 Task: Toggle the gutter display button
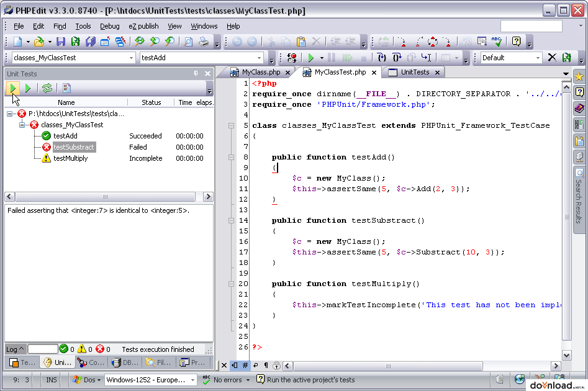pyautogui.click(x=234, y=365)
